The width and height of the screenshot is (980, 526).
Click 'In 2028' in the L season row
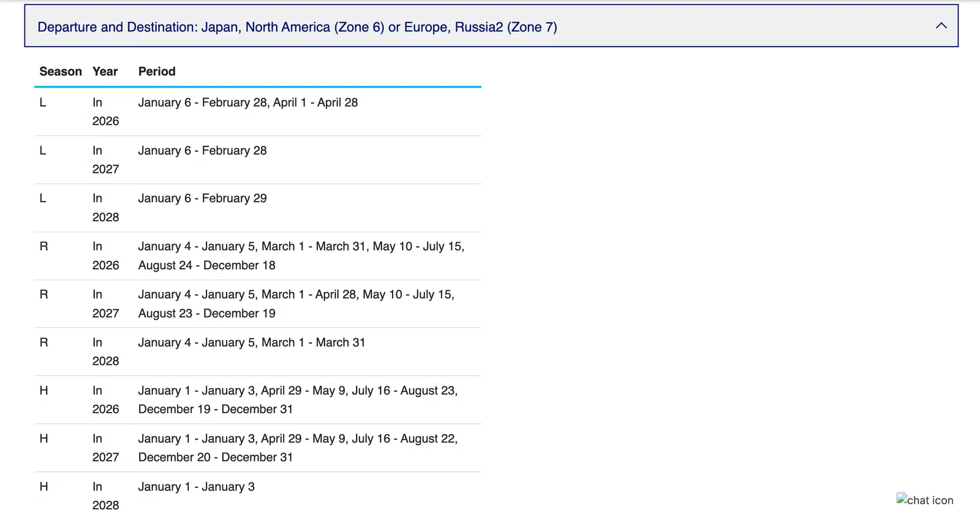tap(106, 207)
